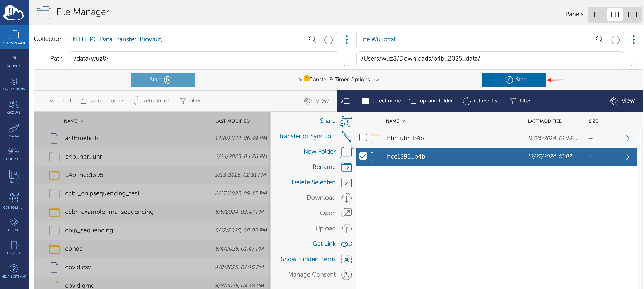644x289 pixels.
Task: Open hcc1395_b4b folder via chevron
Action: click(627, 157)
